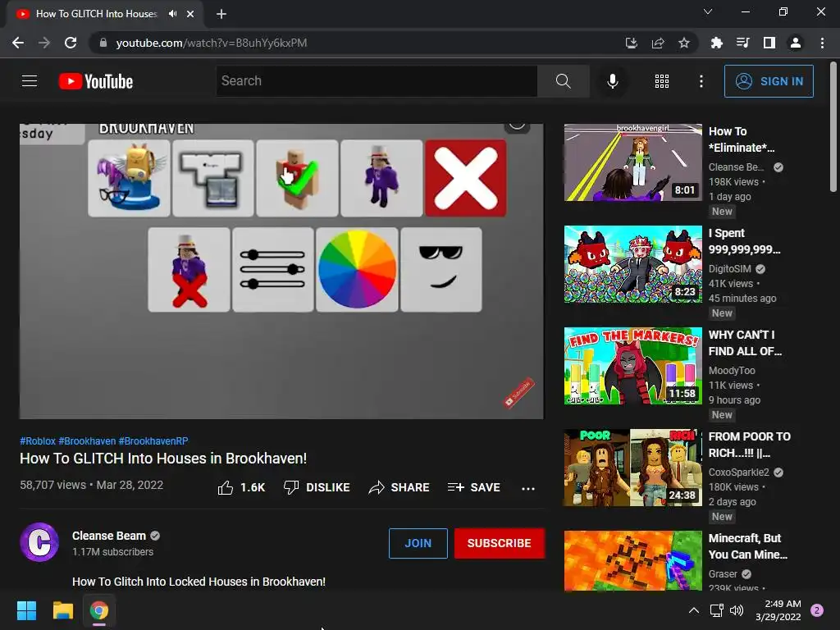Click the share page icon in address bar
This screenshot has width=840, height=630.
[658, 43]
